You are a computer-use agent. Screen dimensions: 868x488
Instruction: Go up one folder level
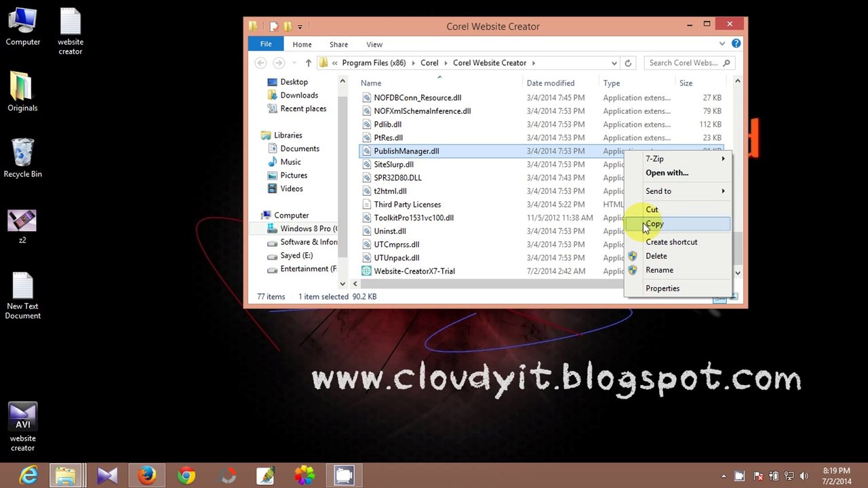point(308,63)
